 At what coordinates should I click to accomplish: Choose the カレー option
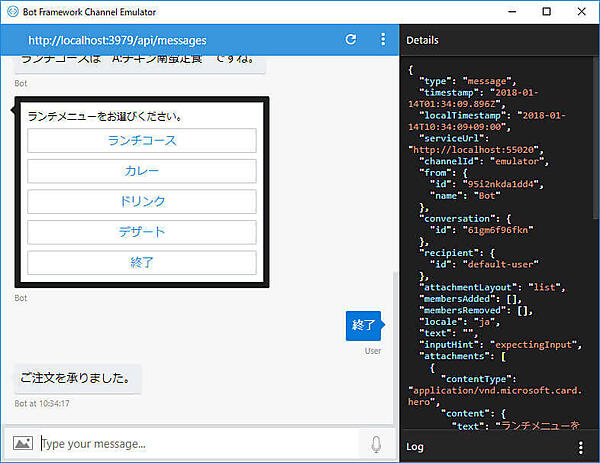click(x=142, y=171)
